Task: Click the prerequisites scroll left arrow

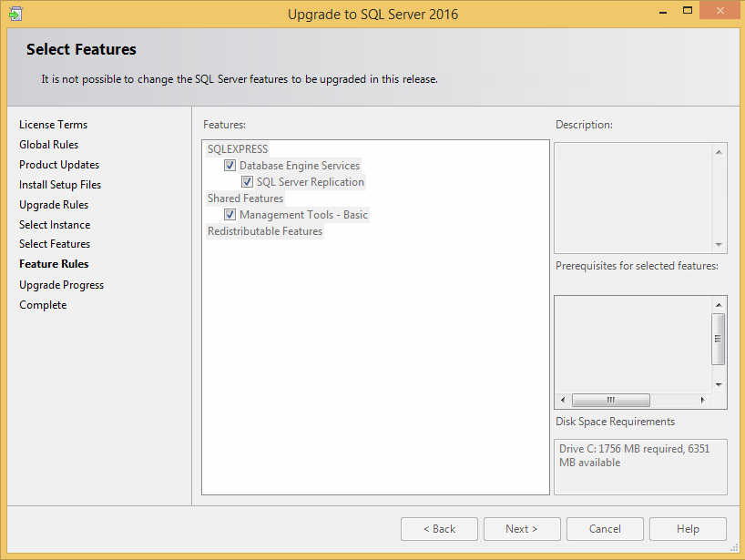Action: tap(563, 400)
